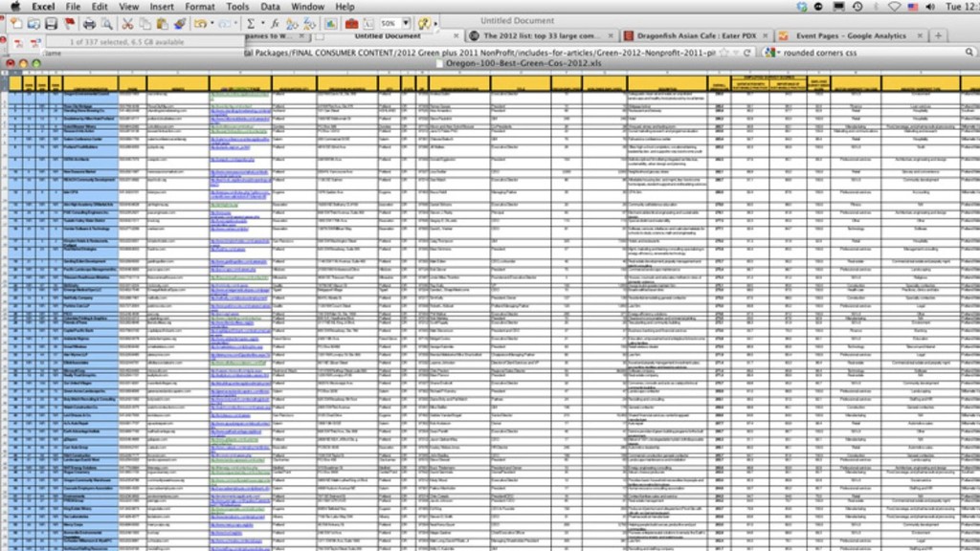Click the second PDF toolbar icon
Image resolution: width=980 pixels, height=551 pixels.
click(x=35, y=42)
